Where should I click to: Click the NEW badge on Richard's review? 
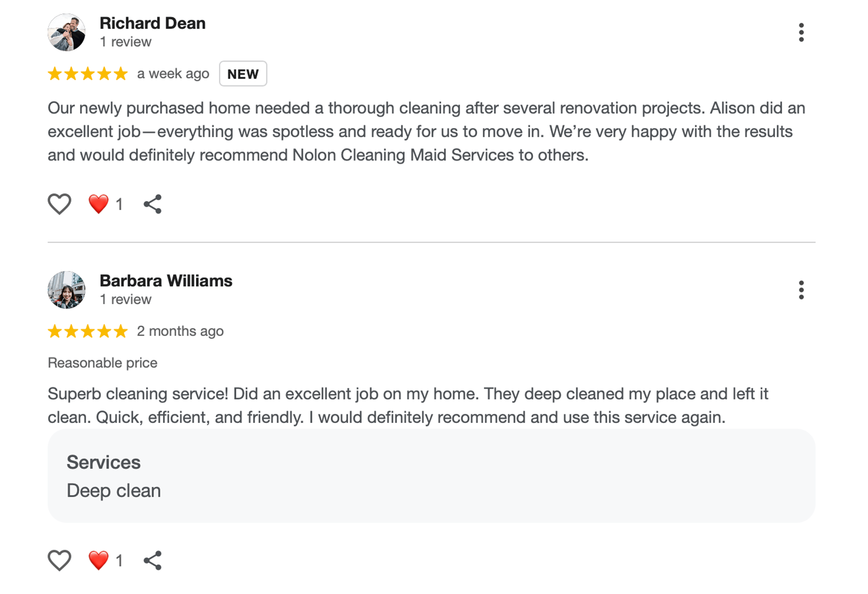(243, 74)
